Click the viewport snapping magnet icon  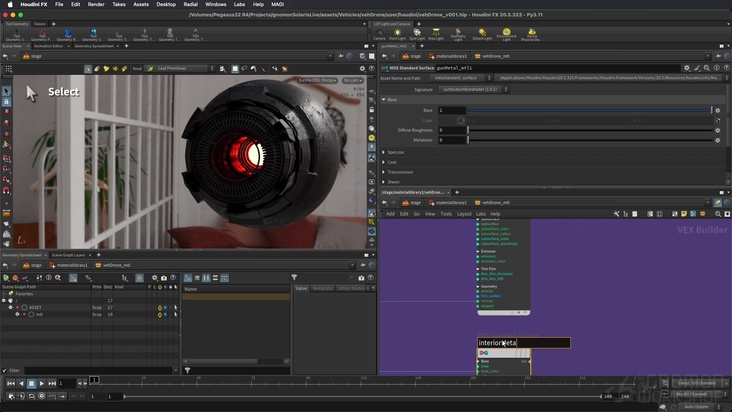[7, 191]
